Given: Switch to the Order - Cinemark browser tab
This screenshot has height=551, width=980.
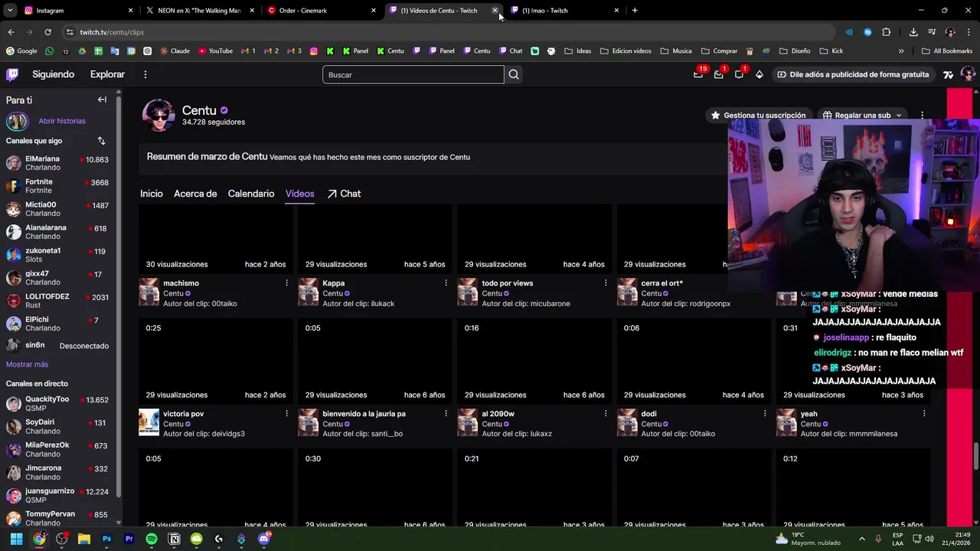Looking at the screenshot, I should 322,11.
